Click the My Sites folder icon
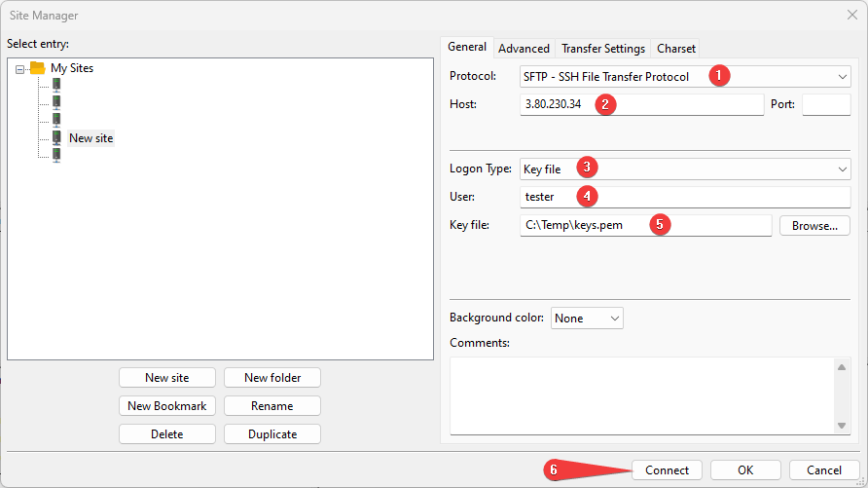Image resolution: width=868 pixels, height=488 pixels. point(38,68)
